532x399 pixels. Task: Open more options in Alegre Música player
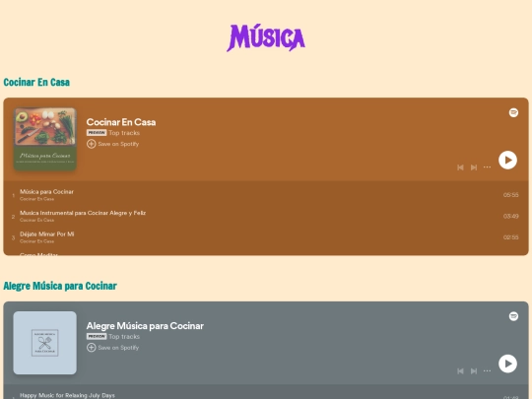[x=487, y=370]
